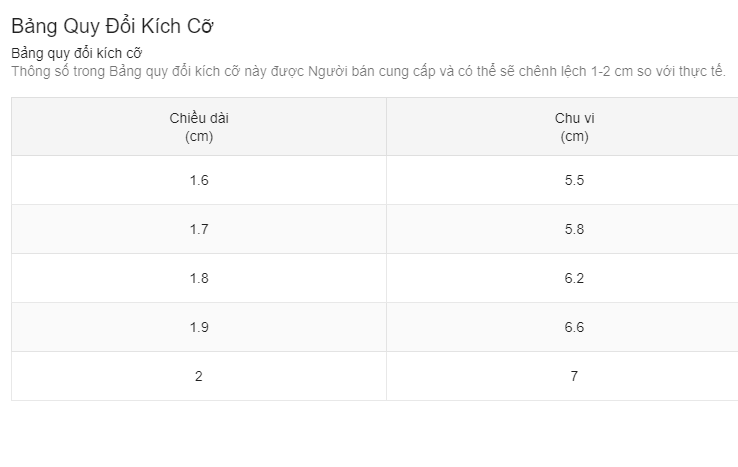Click the "(cm)" unit under Chiều dài

(199, 136)
